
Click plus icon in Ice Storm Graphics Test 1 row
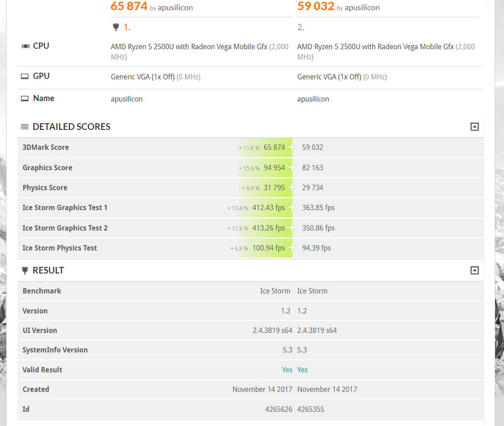point(292,207)
